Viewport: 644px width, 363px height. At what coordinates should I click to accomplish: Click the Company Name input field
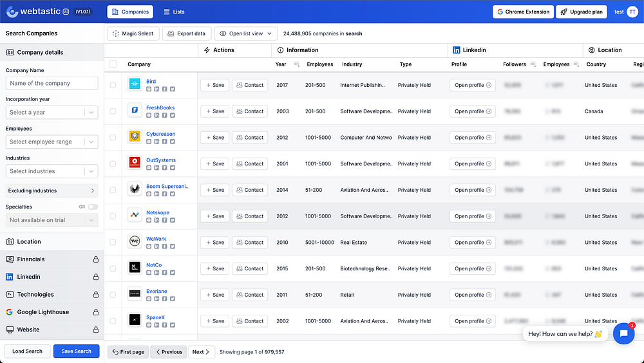(52, 83)
